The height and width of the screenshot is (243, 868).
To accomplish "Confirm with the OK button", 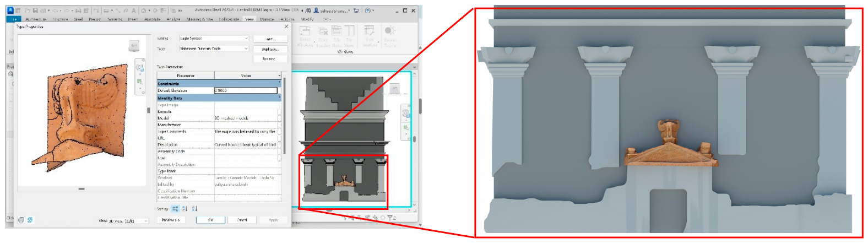I will coord(210,220).
